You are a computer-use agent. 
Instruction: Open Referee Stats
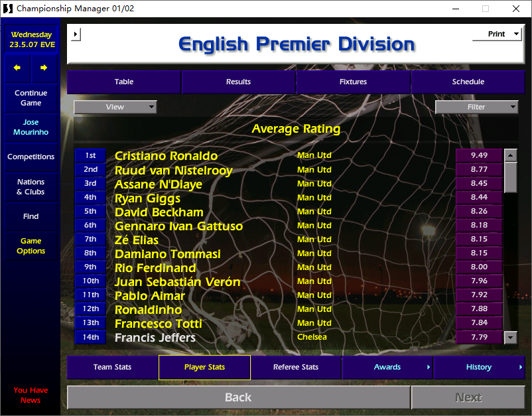(x=296, y=367)
